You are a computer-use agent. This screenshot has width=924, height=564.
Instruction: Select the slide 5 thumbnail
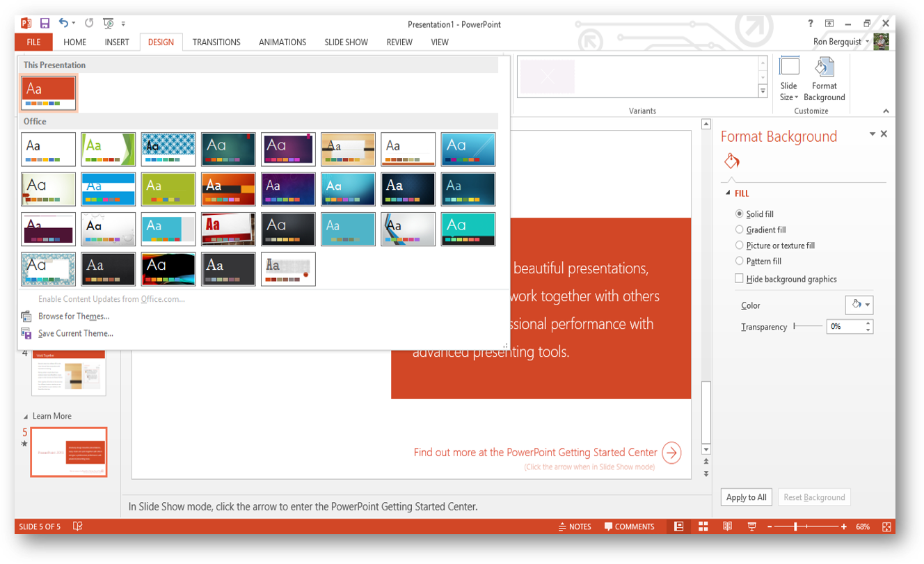coord(69,452)
